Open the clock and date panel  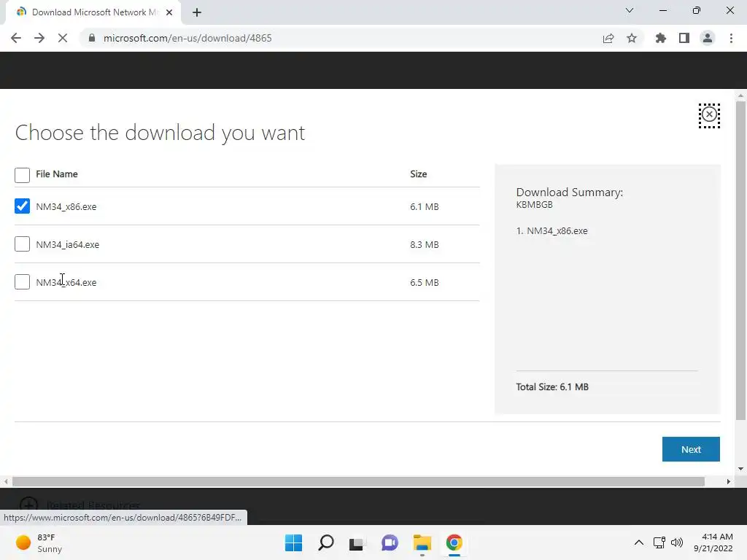pos(713,542)
